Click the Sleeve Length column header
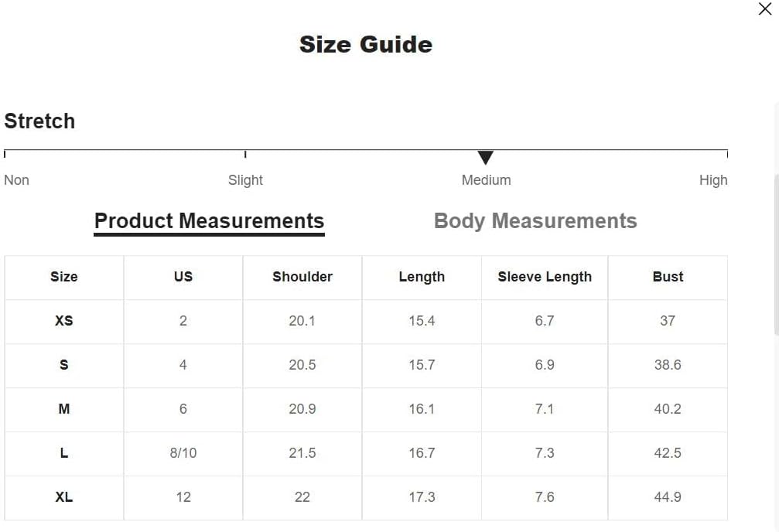This screenshot has height=532, width=779. tap(545, 277)
